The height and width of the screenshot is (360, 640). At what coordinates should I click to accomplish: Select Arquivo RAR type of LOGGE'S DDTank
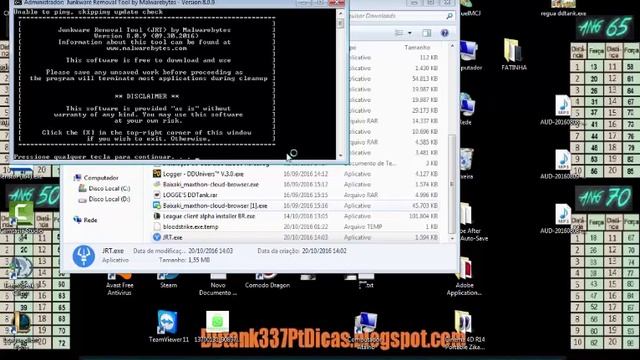pos(361,195)
